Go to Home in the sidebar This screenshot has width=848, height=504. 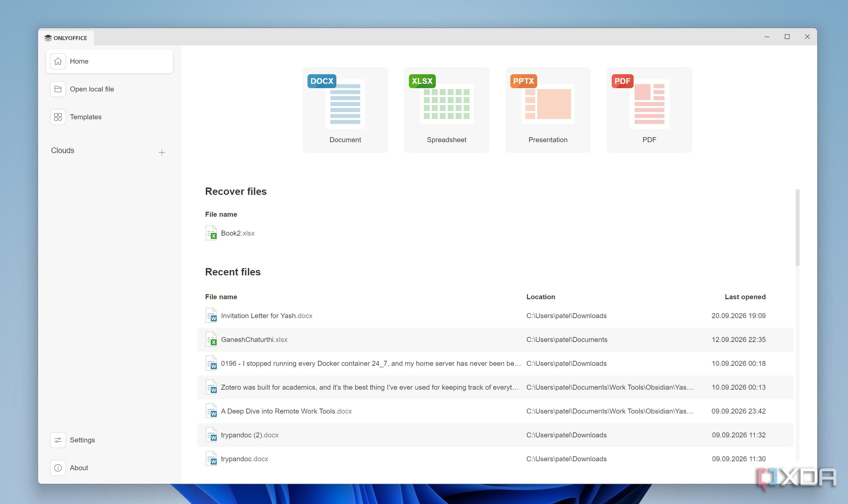click(x=109, y=61)
